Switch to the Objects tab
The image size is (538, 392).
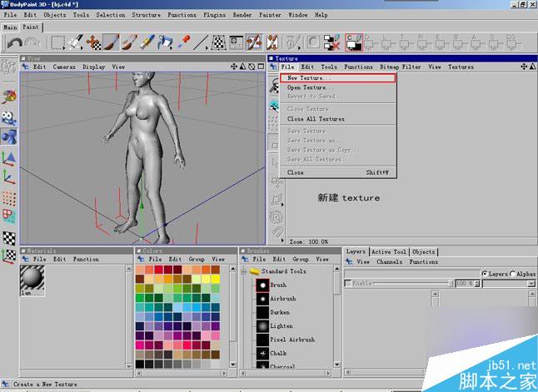coord(423,251)
